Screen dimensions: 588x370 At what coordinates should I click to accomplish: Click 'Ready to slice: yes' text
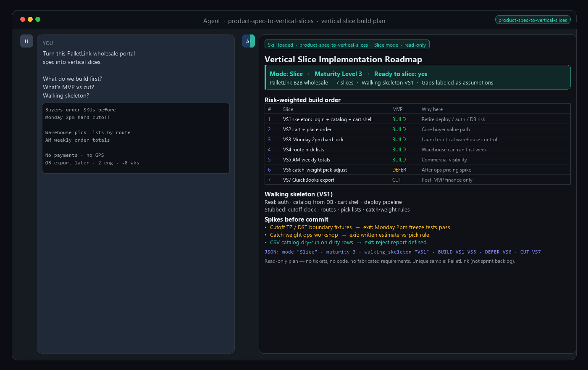[x=401, y=74]
